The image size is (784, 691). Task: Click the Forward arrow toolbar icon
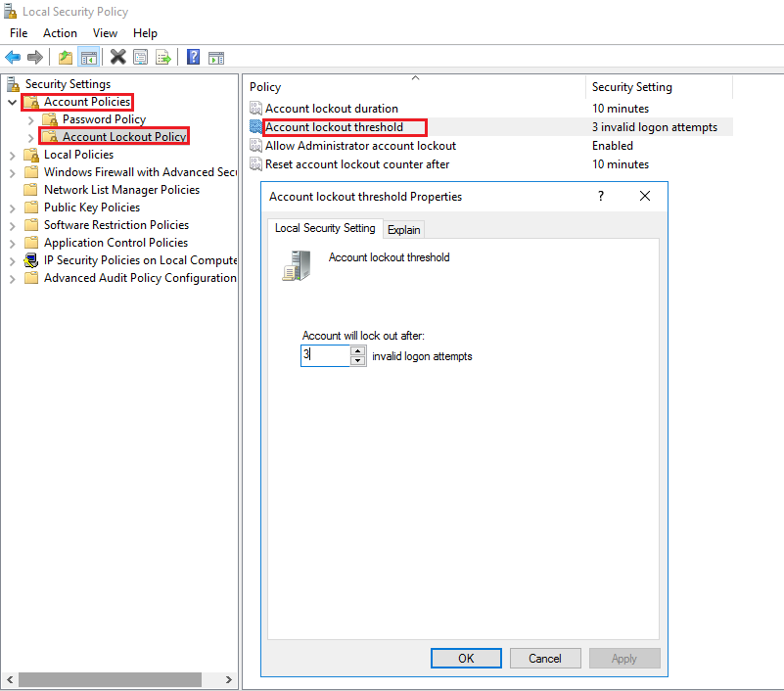pos(35,57)
